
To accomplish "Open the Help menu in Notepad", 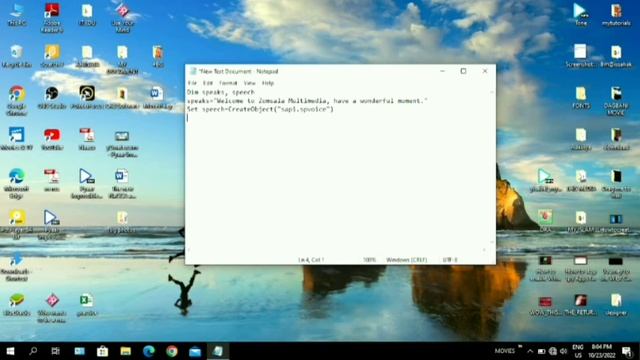I will pos(268,83).
